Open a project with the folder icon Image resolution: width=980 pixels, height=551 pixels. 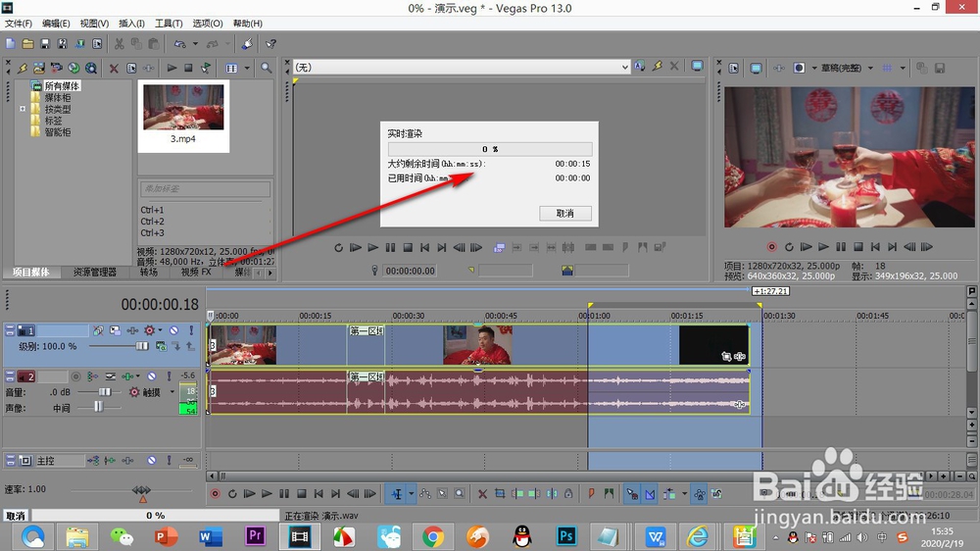tap(28, 44)
